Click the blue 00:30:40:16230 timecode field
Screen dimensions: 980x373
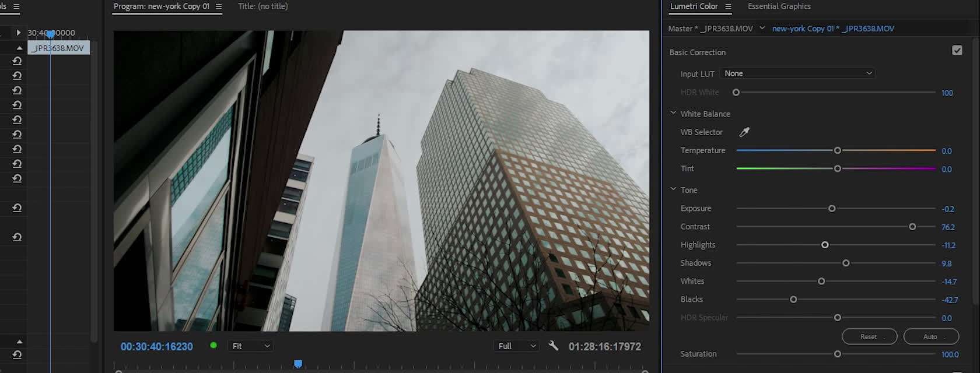point(156,347)
